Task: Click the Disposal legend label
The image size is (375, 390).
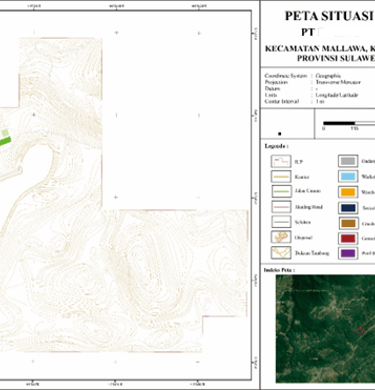Action: click(x=303, y=238)
